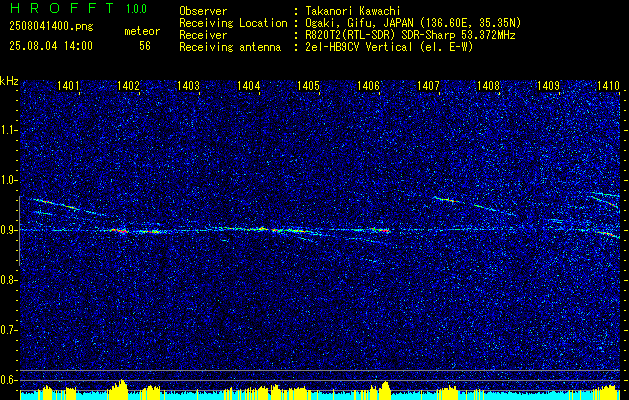Click the HROFFT title text
The height and width of the screenshot is (400, 629).
[x=62, y=8]
